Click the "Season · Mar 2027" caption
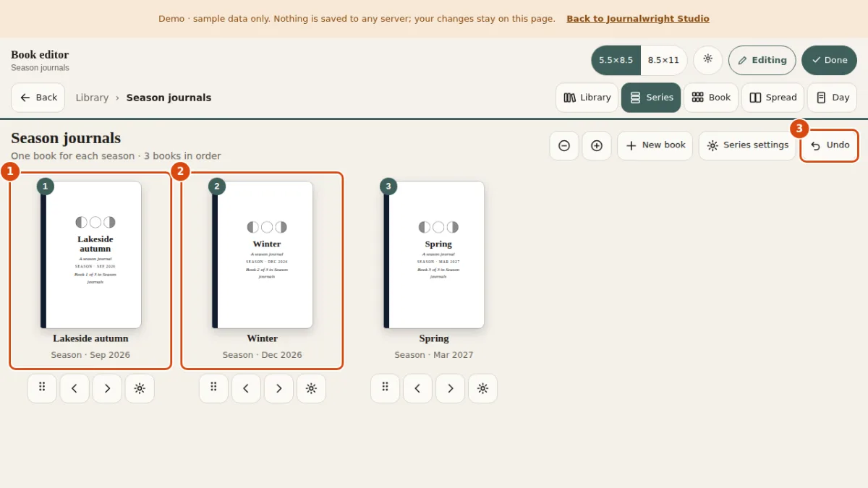 click(434, 355)
